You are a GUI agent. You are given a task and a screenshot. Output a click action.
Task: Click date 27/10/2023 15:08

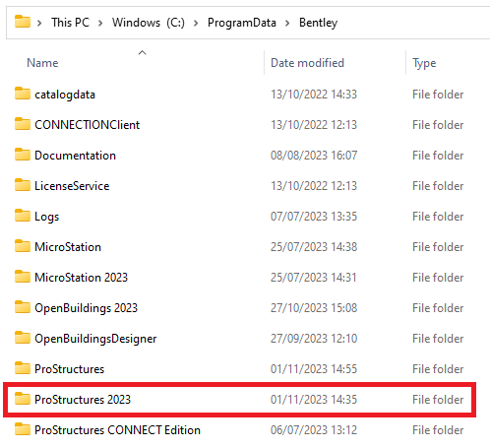click(x=314, y=308)
